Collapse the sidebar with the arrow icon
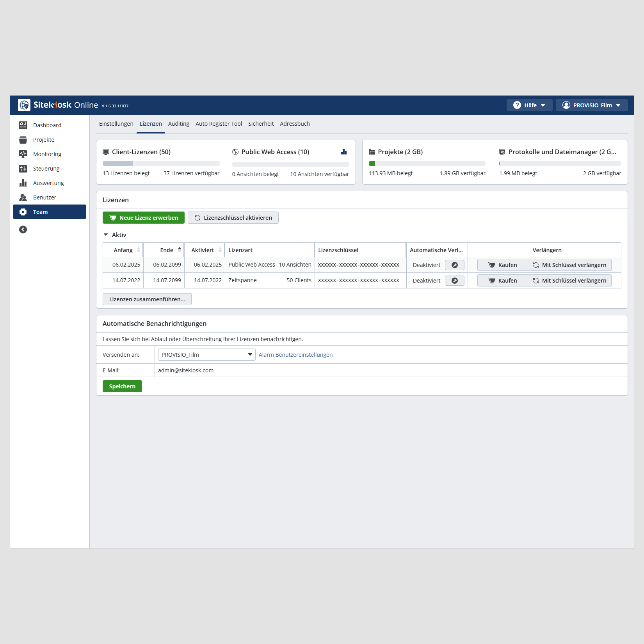The height and width of the screenshot is (644, 644). tap(23, 229)
